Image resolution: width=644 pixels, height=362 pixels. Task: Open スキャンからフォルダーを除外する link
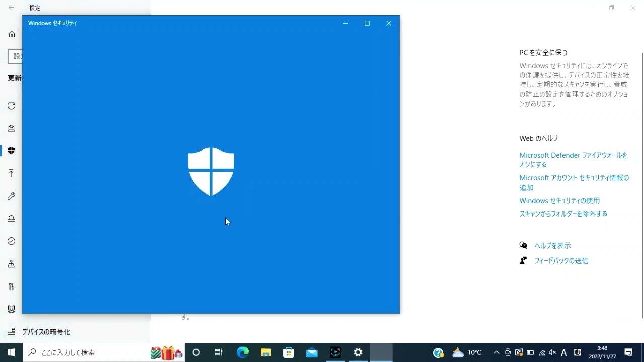click(563, 214)
